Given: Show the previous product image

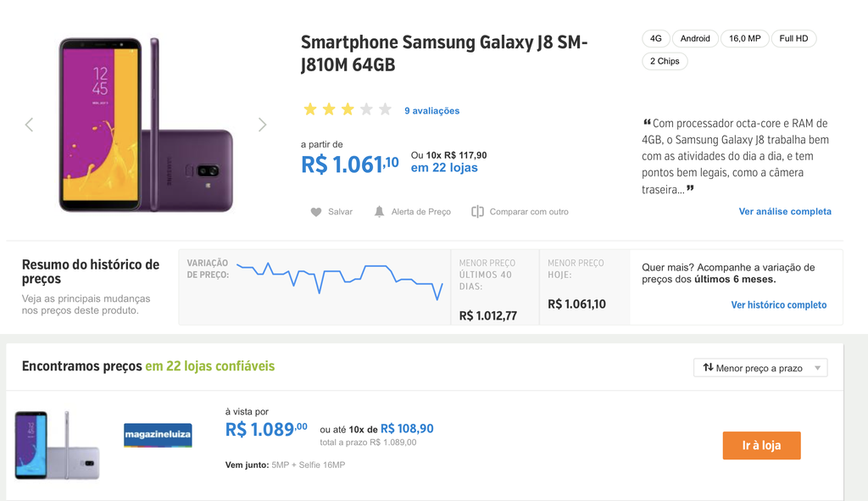Looking at the screenshot, I should tap(30, 125).
